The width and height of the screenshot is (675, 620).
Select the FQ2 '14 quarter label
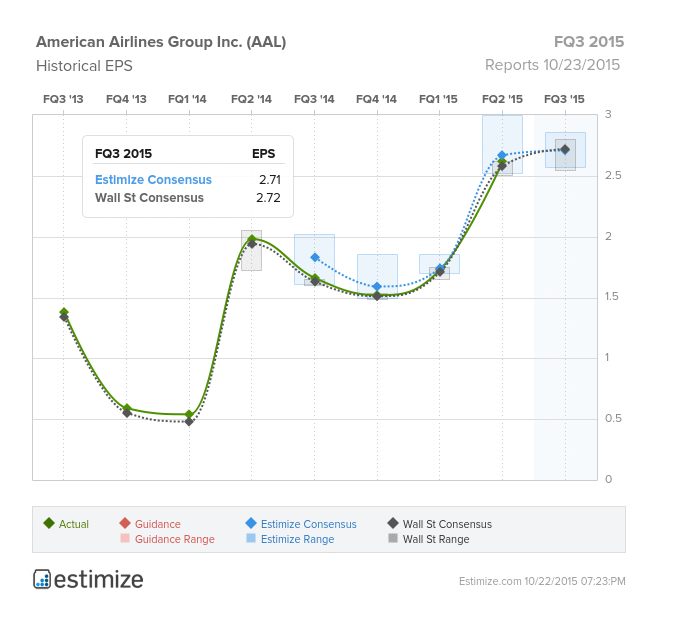[251, 99]
